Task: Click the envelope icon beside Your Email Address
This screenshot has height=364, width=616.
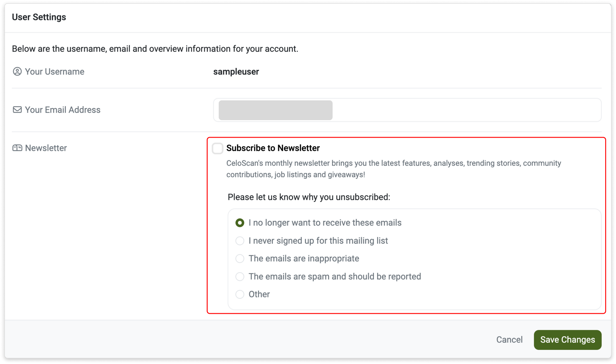Action: coord(17,110)
